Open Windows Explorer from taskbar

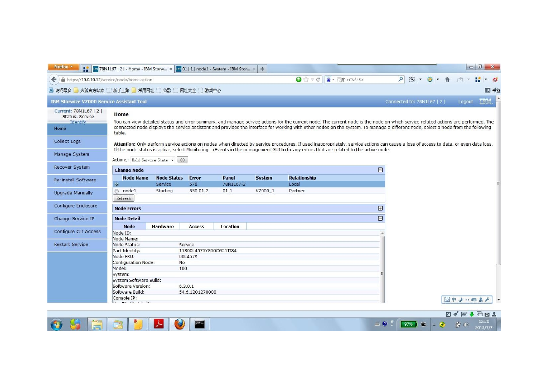97,324
